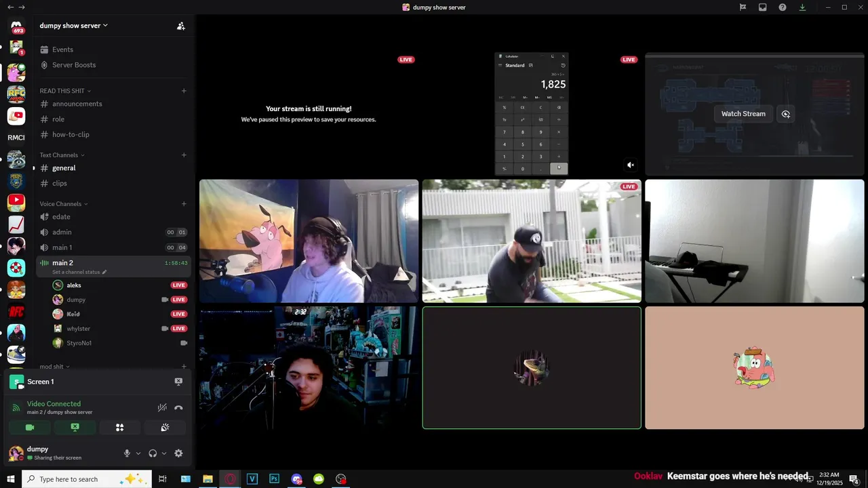Viewport: 868px width, 488px height.
Task: Open the red chart server icon
Action: point(16,224)
